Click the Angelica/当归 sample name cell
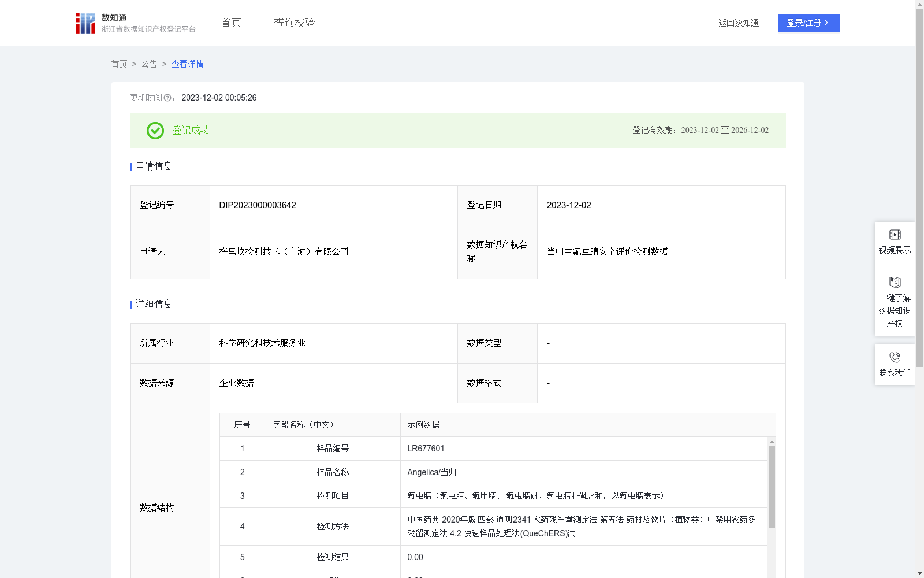The image size is (924, 578). (584, 472)
